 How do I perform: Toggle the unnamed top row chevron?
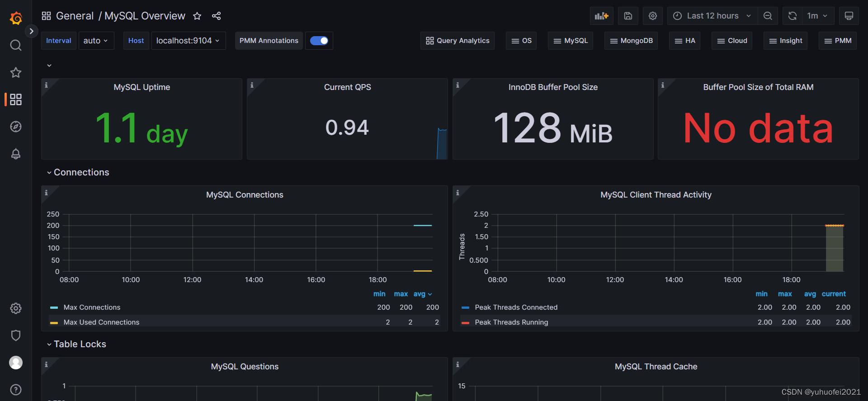[x=49, y=66]
